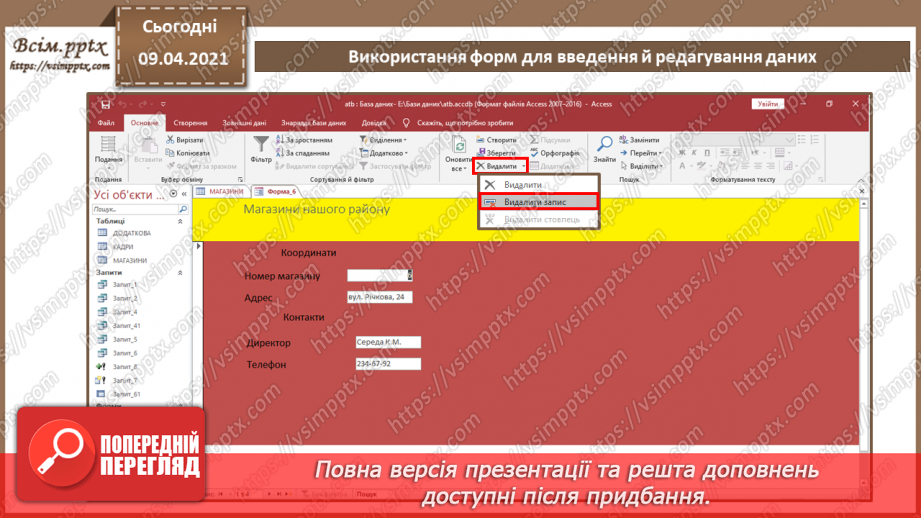Click the Вирізати scissors icon
Screen dimensions: 921x518
point(170,141)
